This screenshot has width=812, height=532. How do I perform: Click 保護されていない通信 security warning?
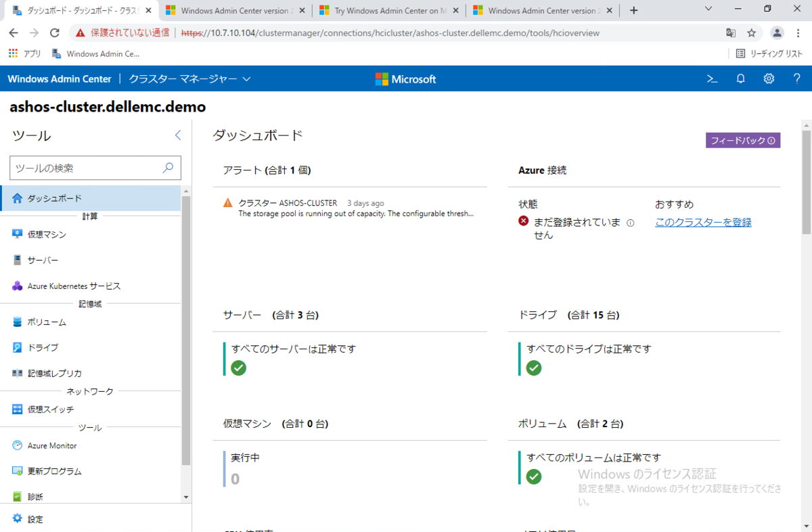click(x=123, y=32)
